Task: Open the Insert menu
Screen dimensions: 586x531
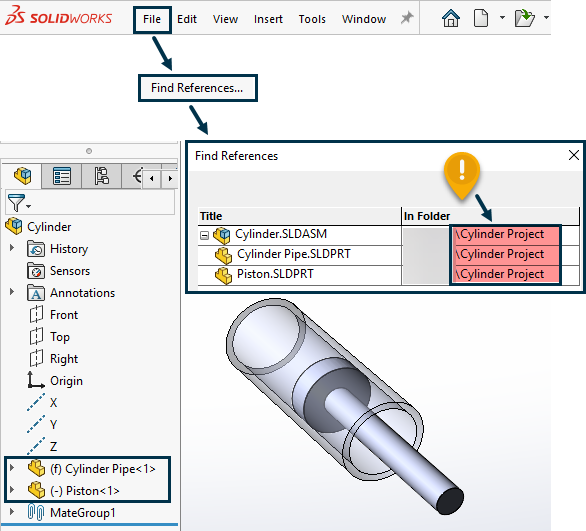Action: (x=268, y=19)
